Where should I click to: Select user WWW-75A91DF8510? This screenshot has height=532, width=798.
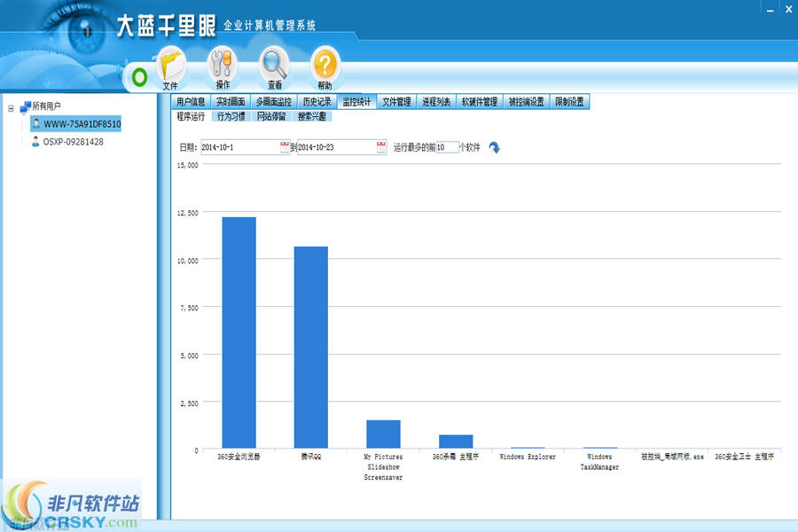pyautogui.click(x=82, y=124)
